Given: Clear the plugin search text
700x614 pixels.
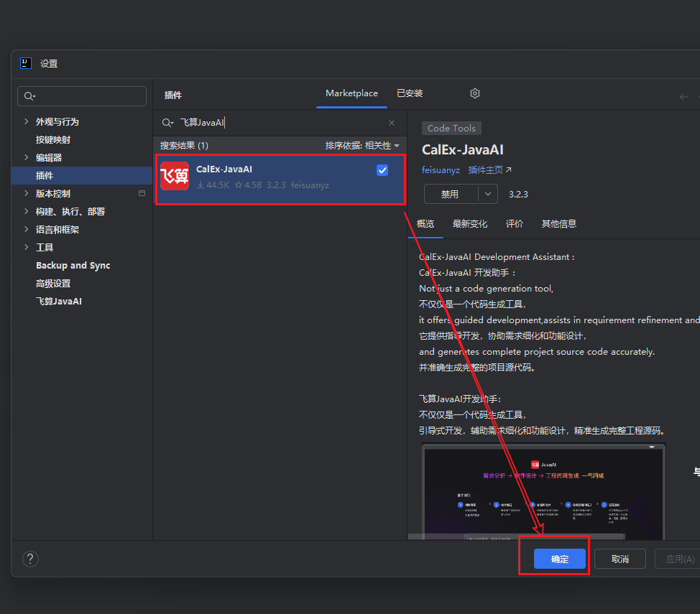Looking at the screenshot, I should click(x=392, y=123).
